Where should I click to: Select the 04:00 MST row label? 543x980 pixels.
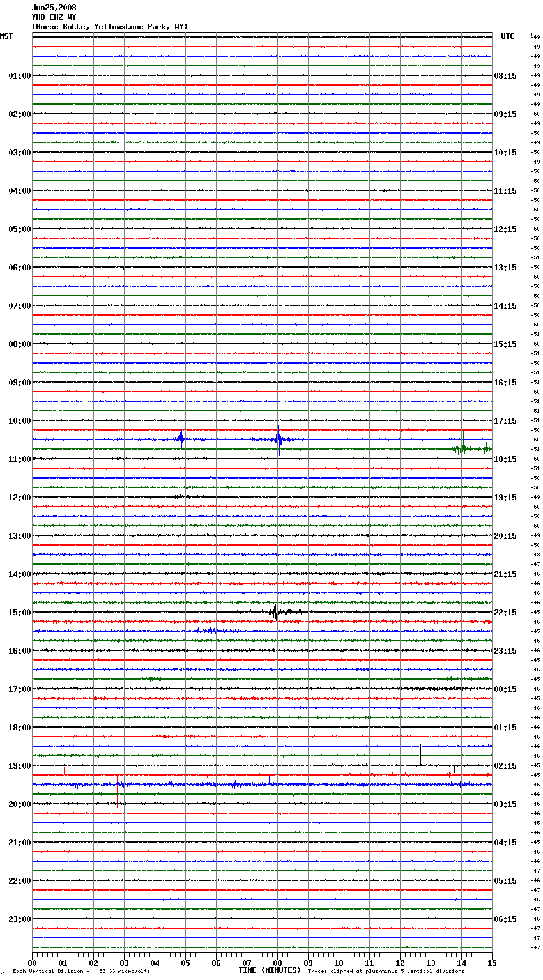[20, 191]
